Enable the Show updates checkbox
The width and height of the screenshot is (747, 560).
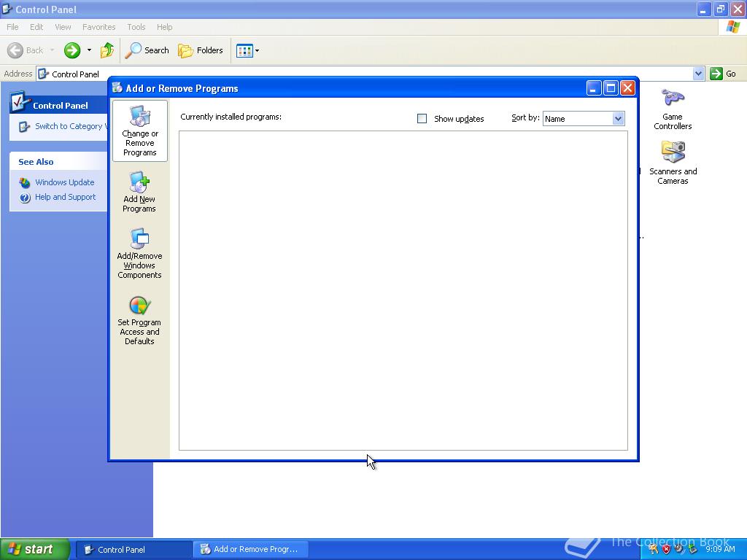point(422,119)
